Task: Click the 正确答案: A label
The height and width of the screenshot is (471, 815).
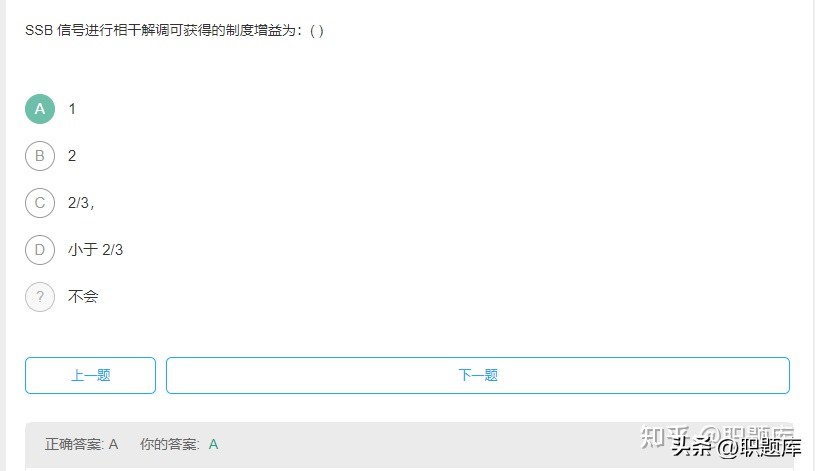Action: point(82,444)
